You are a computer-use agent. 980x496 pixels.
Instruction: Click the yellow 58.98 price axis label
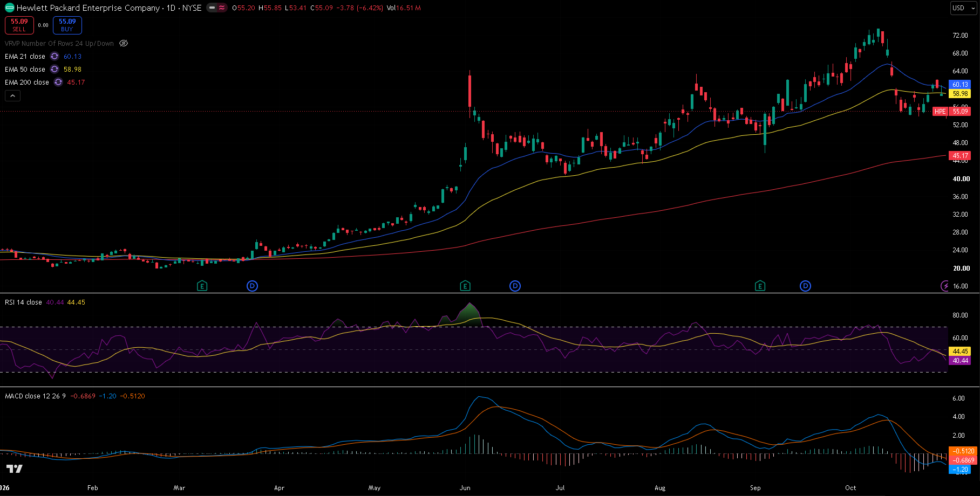point(960,93)
